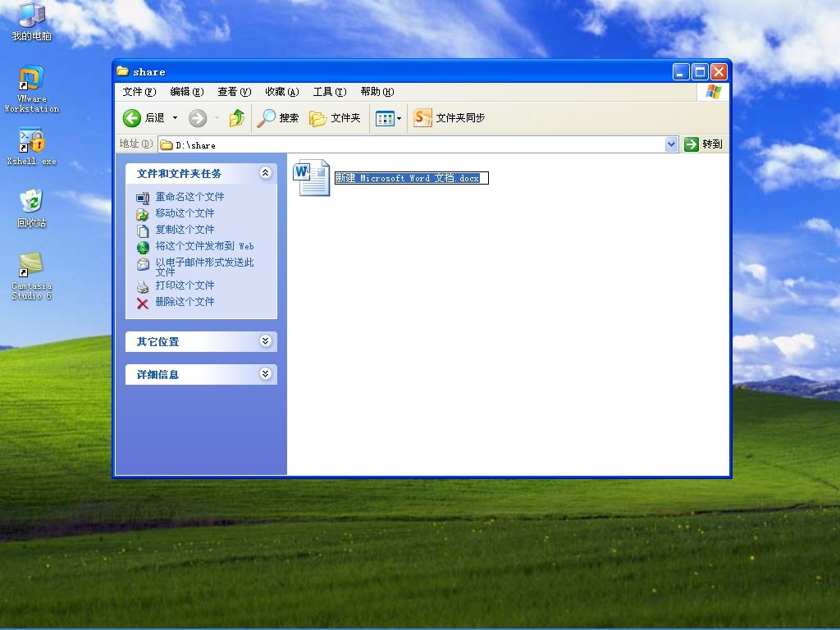
Task: Open the 文件(F) menu
Action: (139, 92)
